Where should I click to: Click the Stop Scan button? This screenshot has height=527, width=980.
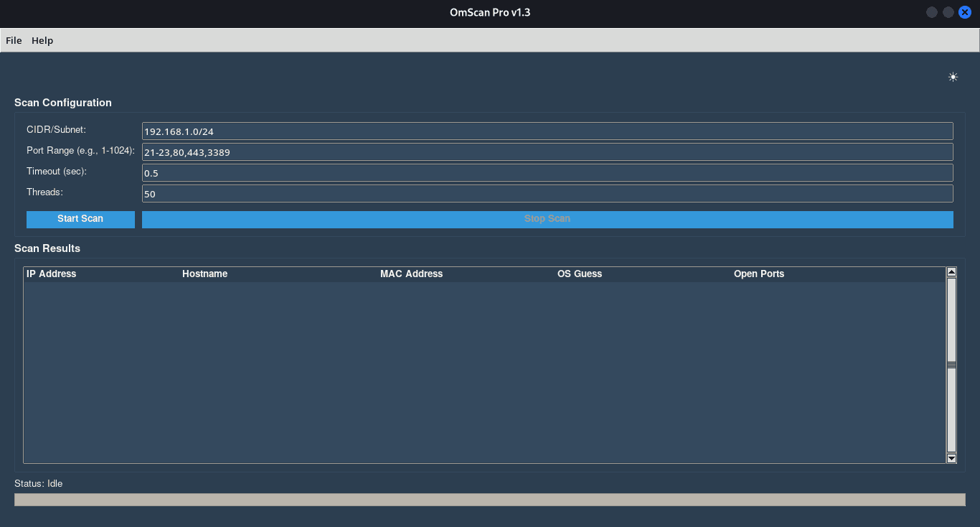pos(547,219)
